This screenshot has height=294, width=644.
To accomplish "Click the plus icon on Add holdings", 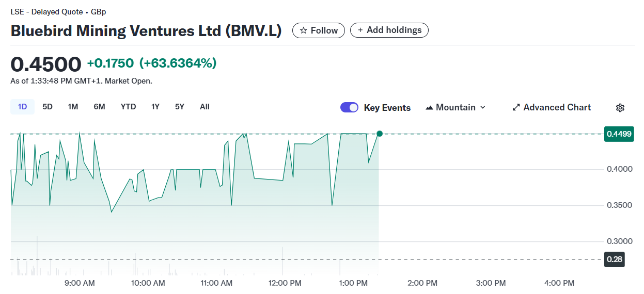I will pyautogui.click(x=360, y=30).
